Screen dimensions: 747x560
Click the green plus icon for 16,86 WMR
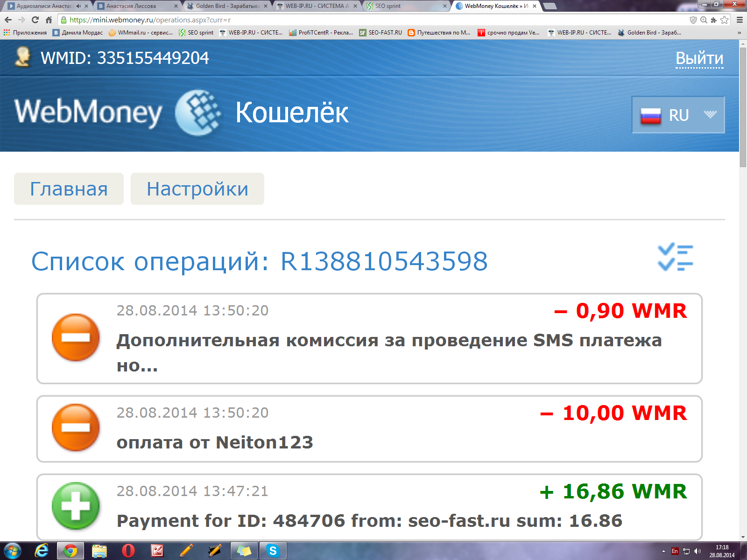pyautogui.click(x=76, y=506)
